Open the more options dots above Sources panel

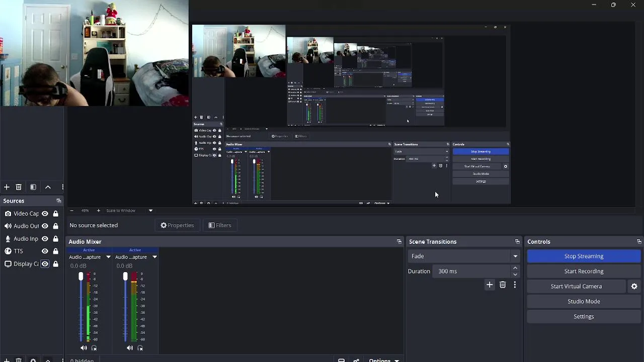[x=62, y=187]
